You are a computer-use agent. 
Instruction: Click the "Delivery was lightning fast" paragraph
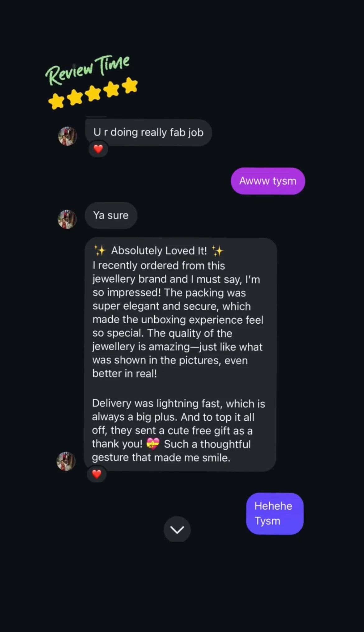coord(178,430)
